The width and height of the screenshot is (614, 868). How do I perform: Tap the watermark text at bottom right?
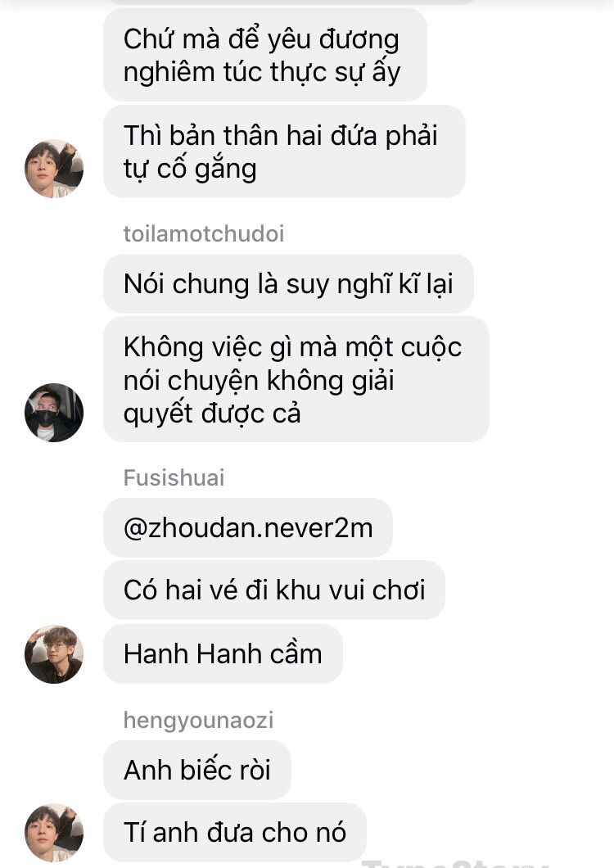pos(454,864)
